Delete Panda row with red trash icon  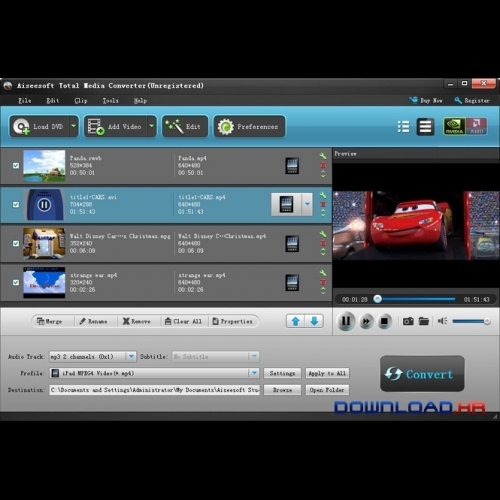pos(323,165)
